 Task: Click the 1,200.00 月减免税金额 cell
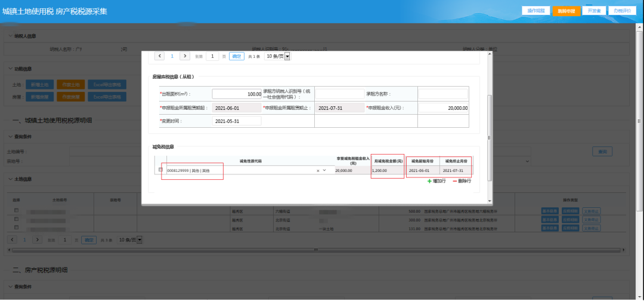pyautogui.click(x=388, y=170)
